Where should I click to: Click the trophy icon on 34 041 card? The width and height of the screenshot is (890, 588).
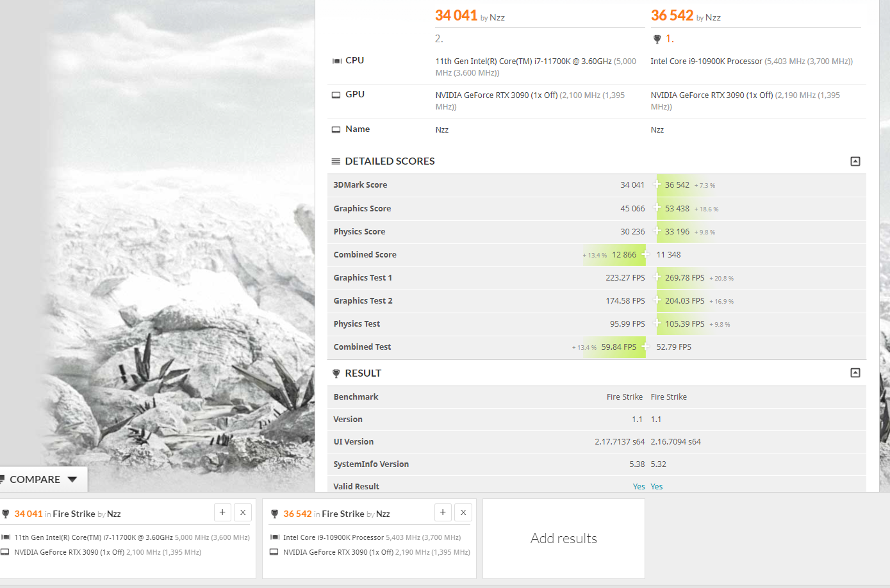click(x=6, y=514)
